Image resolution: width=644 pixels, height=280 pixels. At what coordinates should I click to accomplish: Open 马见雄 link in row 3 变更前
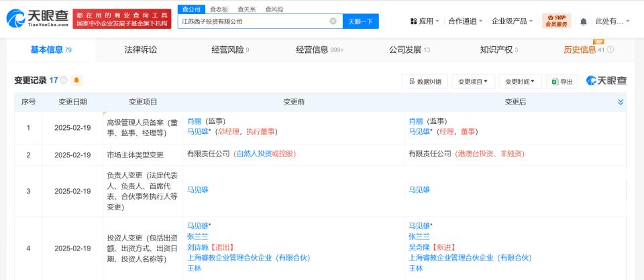click(x=197, y=190)
